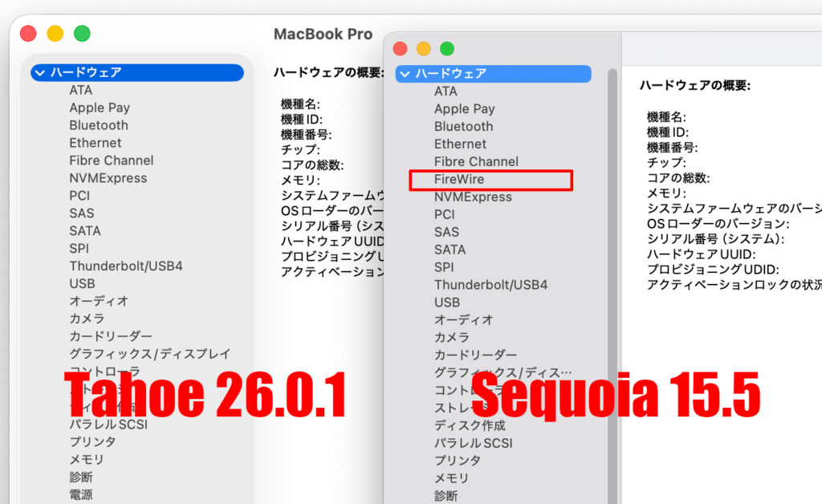Click green zoom button on MacBook Pro window

coord(82,34)
